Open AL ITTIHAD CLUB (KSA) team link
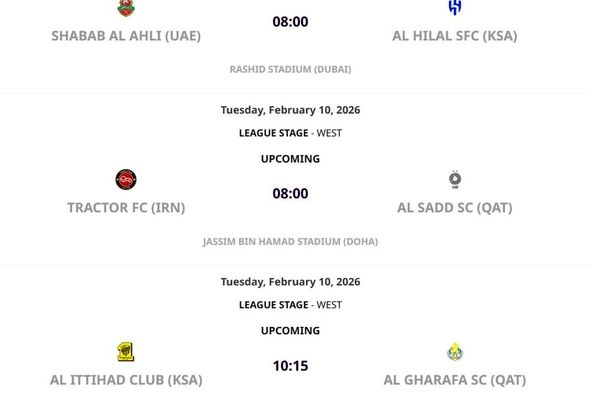Image resolution: width=600 pixels, height=400 pixels. (x=126, y=380)
